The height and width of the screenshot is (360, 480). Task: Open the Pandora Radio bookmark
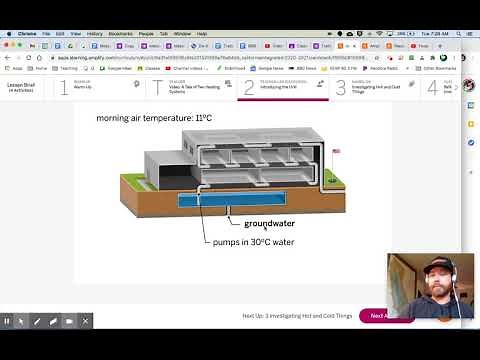click(x=380, y=68)
